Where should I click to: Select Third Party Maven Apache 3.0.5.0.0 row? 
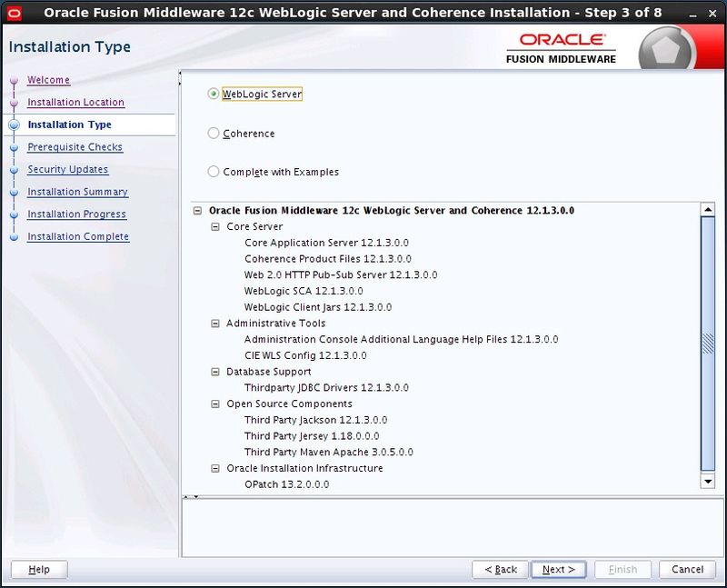click(329, 452)
